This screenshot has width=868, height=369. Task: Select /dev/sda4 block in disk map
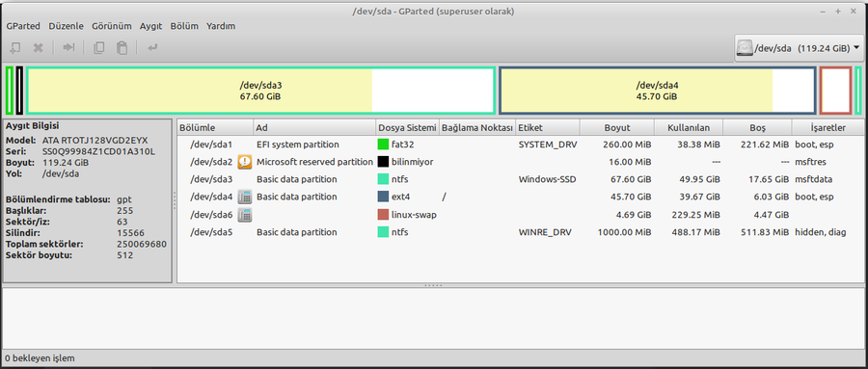(x=657, y=91)
